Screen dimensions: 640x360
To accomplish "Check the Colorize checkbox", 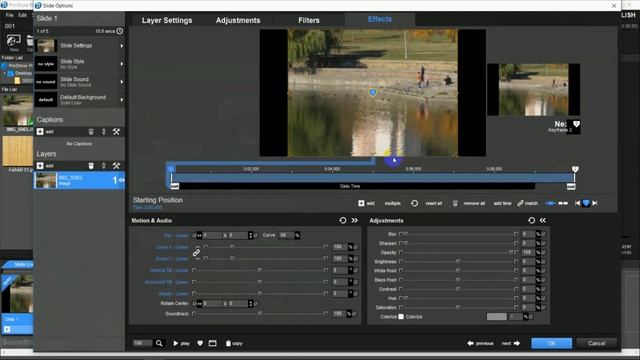I will click(401, 317).
